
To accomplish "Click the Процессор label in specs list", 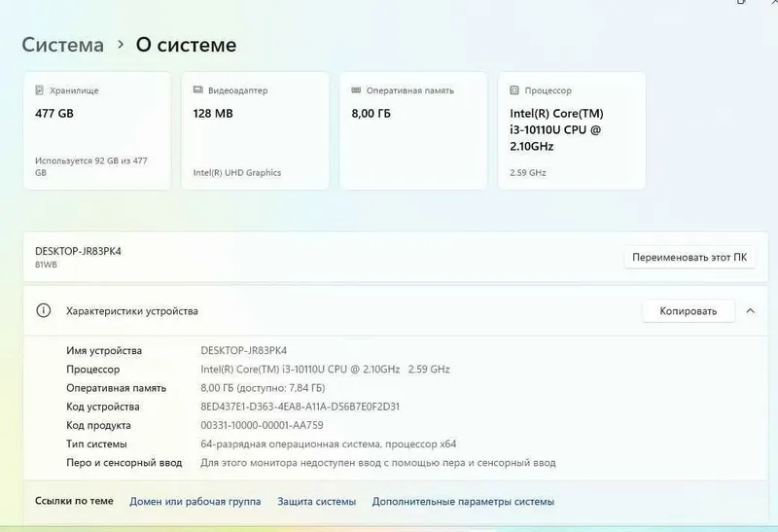I will (92, 370).
